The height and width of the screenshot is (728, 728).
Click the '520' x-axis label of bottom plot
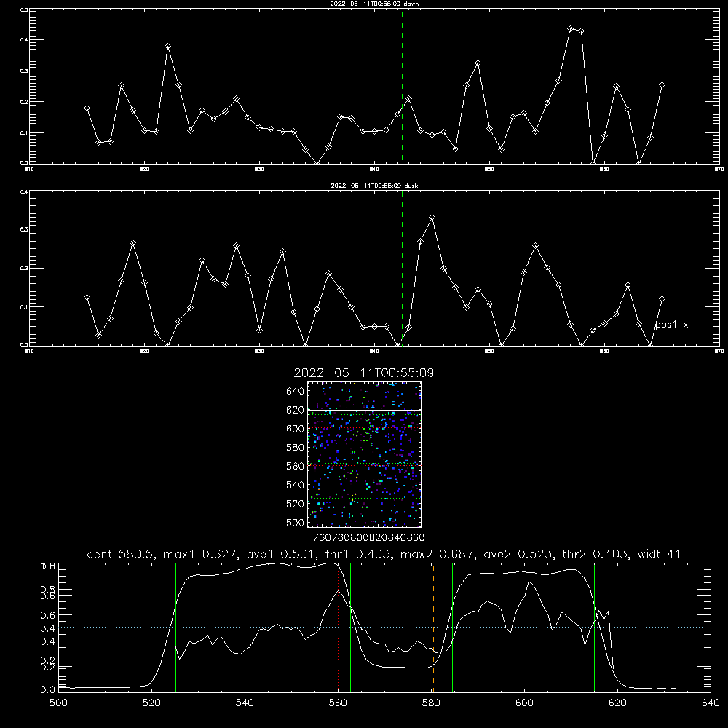point(151,703)
